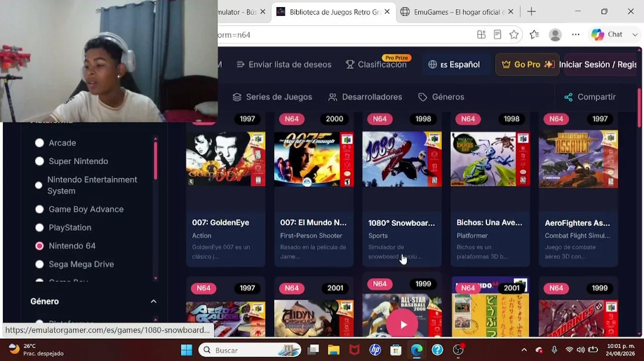
Task: Close the EmuGames tab
Action: pyautogui.click(x=511, y=12)
